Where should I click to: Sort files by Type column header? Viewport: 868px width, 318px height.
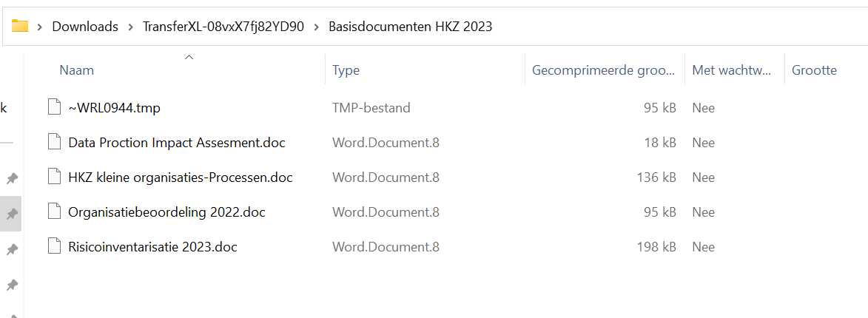[346, 70]
